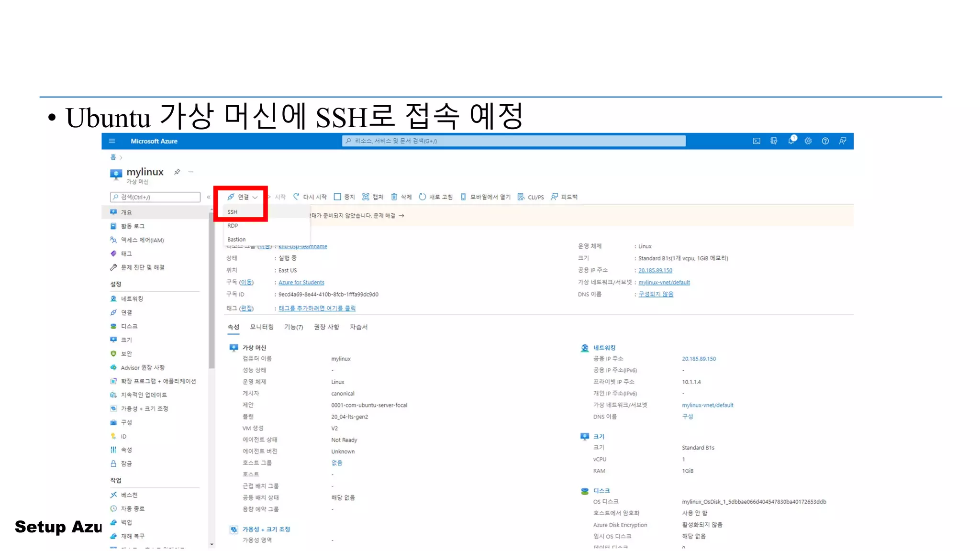980x551 pixels.
Task: Switch to the 권장 사항 tab
Action: [326, 327]
